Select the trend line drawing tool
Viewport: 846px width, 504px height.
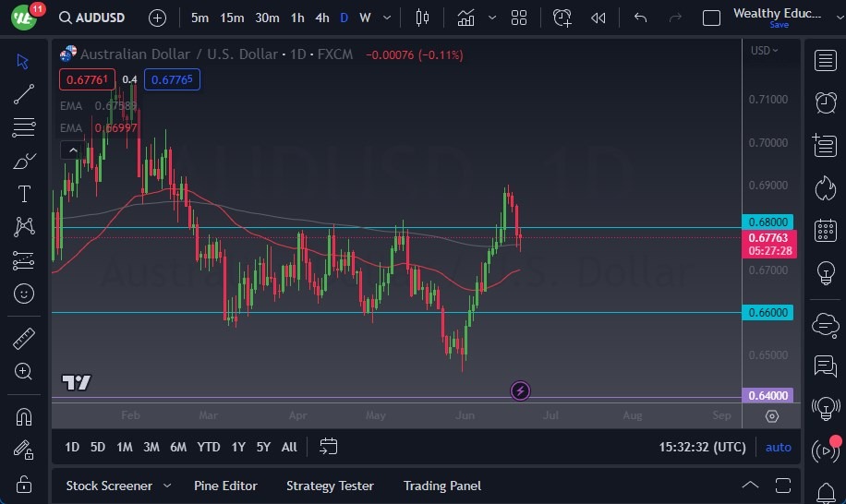pyautogui.click(x=24, y=93)
